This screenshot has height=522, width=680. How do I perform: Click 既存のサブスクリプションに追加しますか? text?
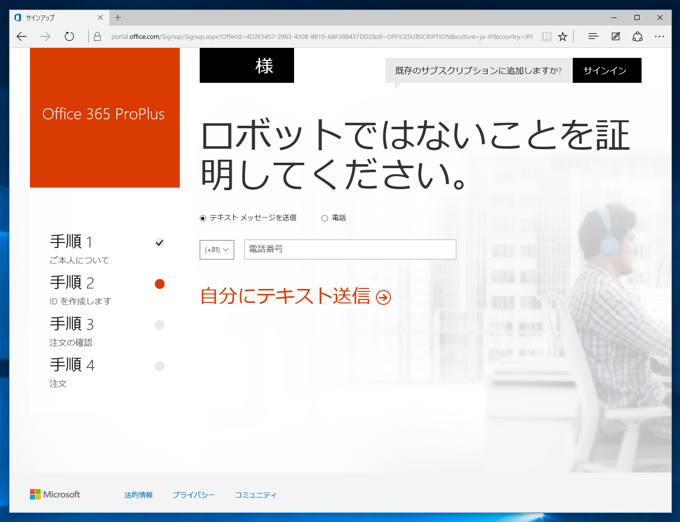478,71
